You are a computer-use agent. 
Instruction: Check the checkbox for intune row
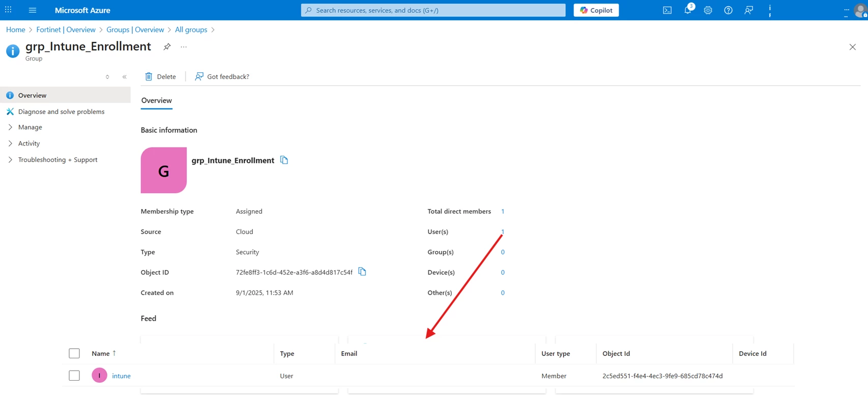tap(74, 376)
